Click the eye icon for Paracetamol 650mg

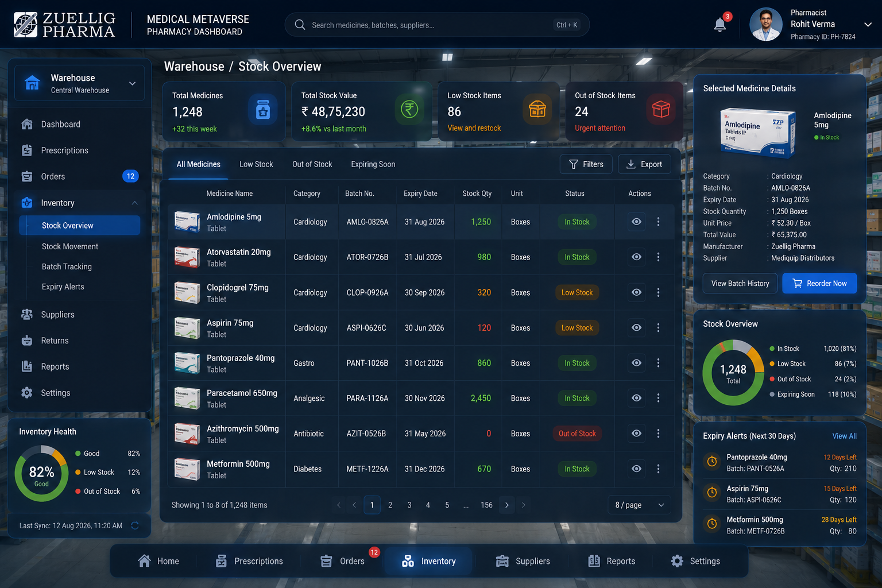(636, 398)
